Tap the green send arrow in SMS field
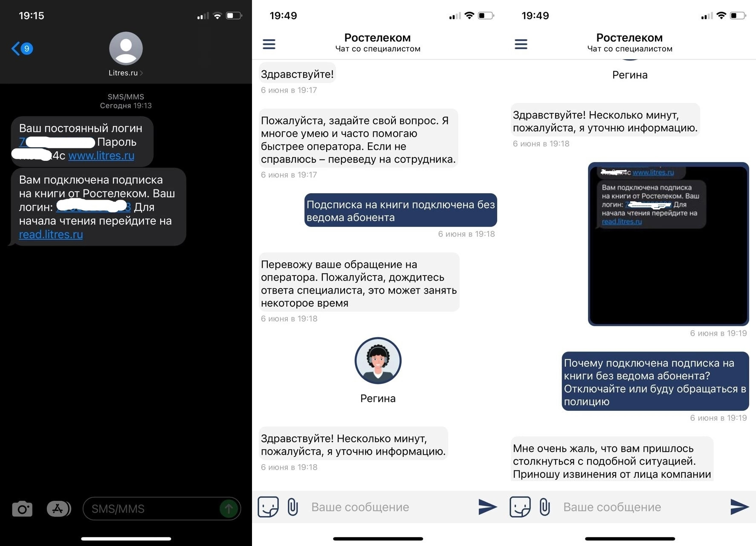The height and width of the screenshot is (546, 756). pos(229,508)
